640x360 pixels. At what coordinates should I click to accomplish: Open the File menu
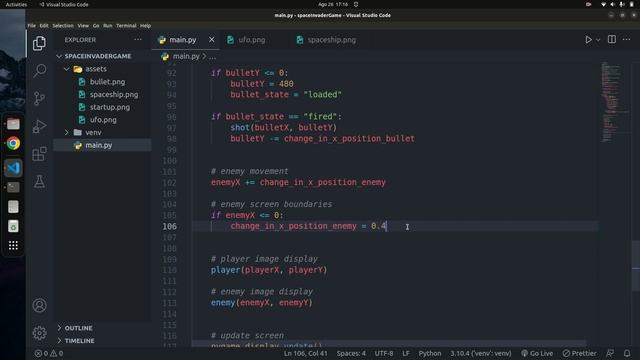click(x=31, y=25)
